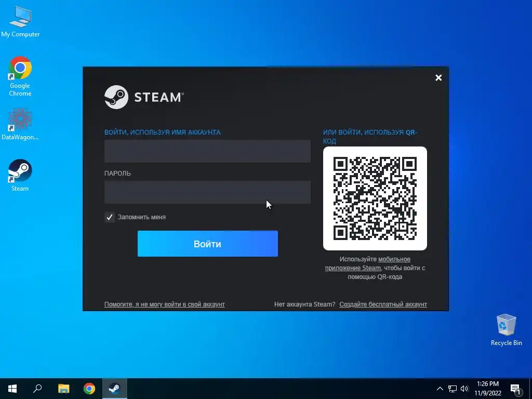
Task: Select the Google Chrome desktop shortcut
Action: coord(20,76)
